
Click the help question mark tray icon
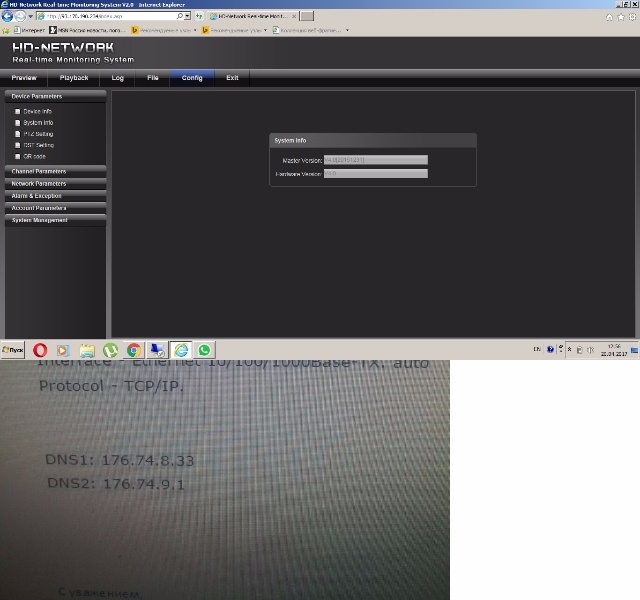pos(550,349)
